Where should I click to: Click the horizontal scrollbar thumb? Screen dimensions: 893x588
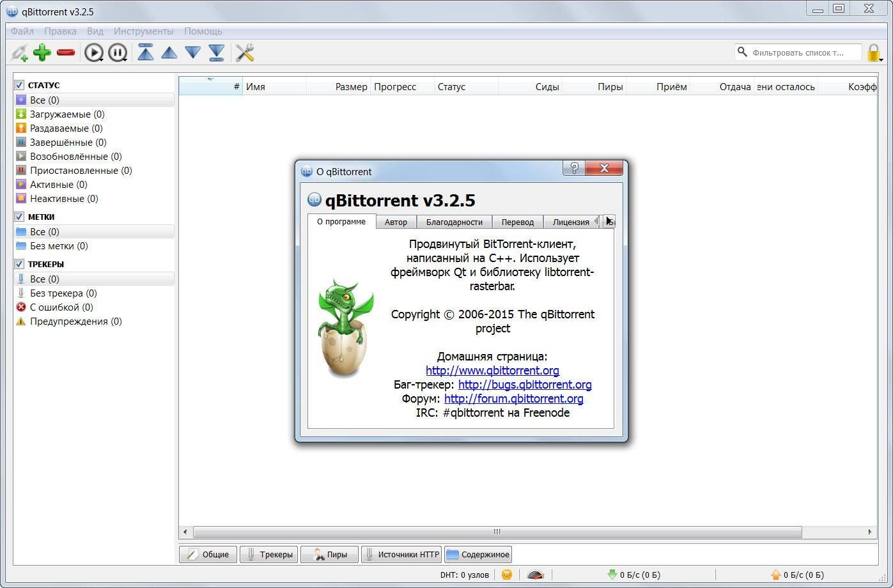(x=497, y=532)
